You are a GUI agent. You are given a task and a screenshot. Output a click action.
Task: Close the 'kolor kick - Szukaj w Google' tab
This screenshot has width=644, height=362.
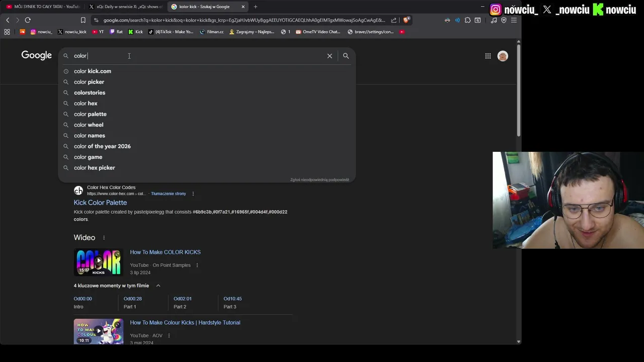[x=244, y=7]
